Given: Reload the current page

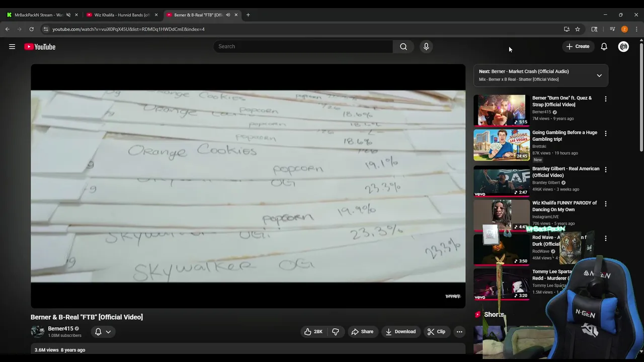Looking at the screenshot, I should coord(32,29).
